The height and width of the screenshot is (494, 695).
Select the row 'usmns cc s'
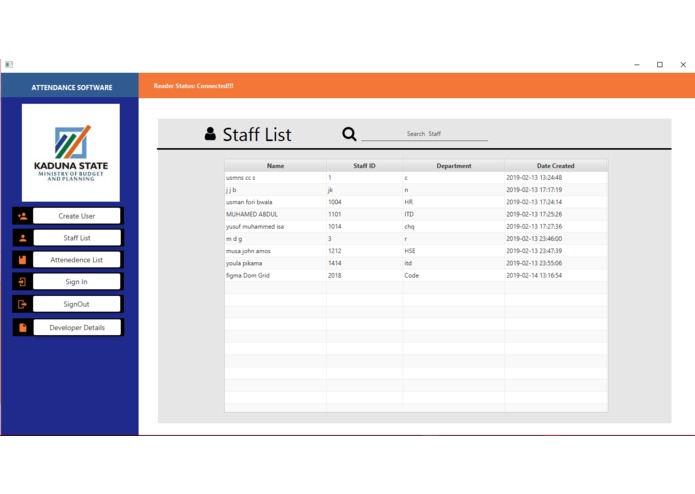tap(416, 178)
